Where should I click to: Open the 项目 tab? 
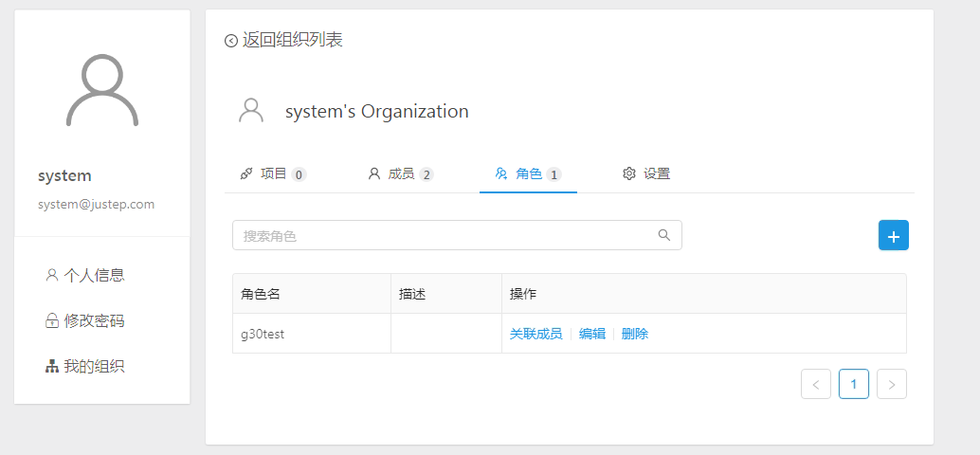pyautogui.click(x=273, y=173)
